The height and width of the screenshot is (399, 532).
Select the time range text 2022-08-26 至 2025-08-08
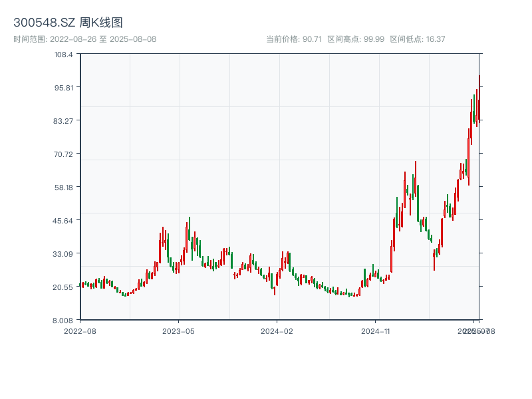pos(103,39)
